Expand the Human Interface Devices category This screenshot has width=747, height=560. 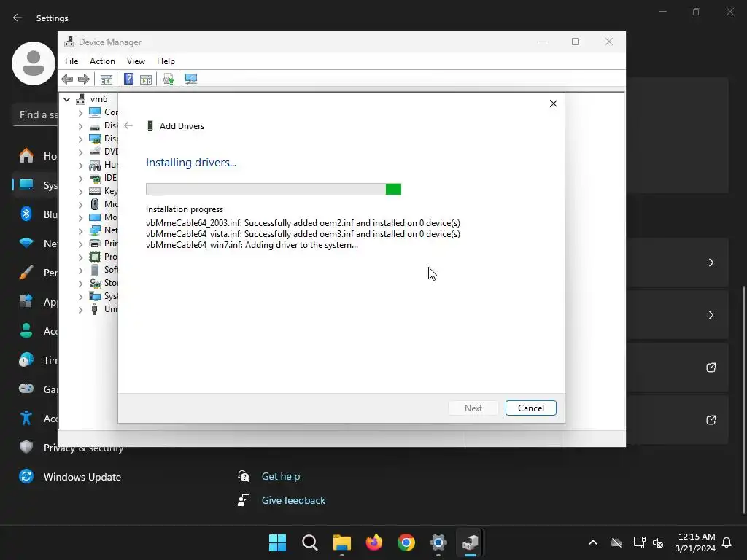[80, 166]
